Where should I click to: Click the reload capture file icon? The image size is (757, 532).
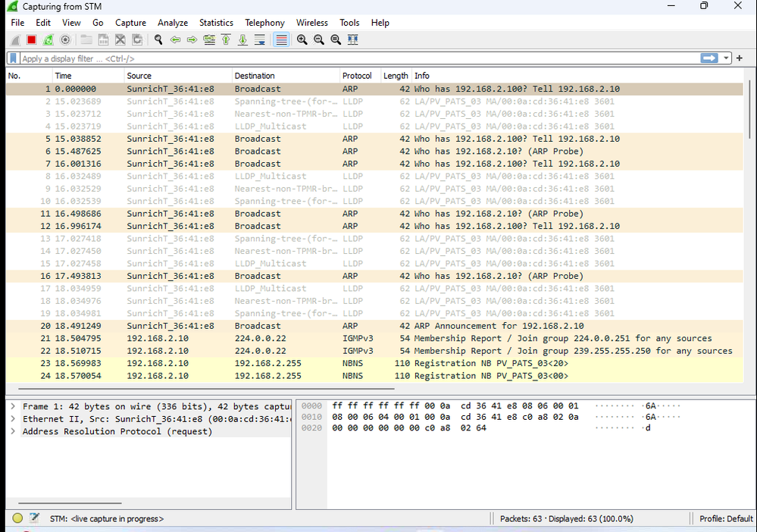pyautogui.click(x=137, y=40)
